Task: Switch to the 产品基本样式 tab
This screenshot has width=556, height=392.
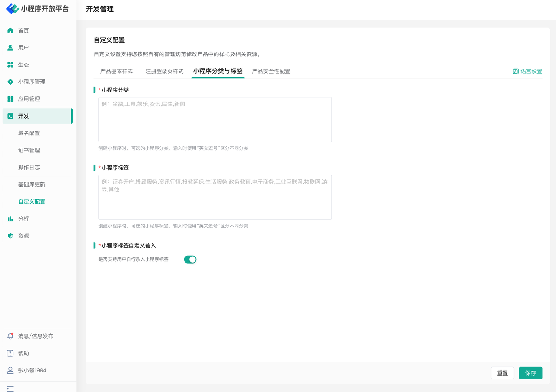Action: point(116,71)
